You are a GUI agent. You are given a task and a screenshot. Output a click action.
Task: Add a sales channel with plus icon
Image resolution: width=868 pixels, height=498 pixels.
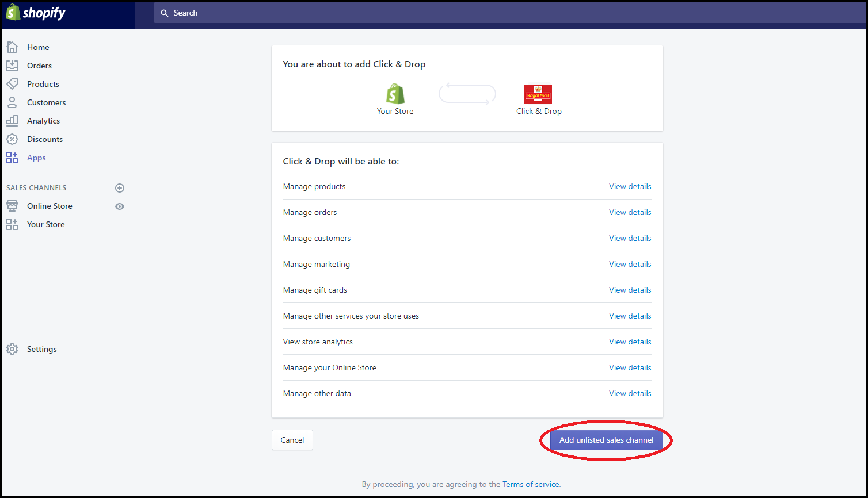120,188
